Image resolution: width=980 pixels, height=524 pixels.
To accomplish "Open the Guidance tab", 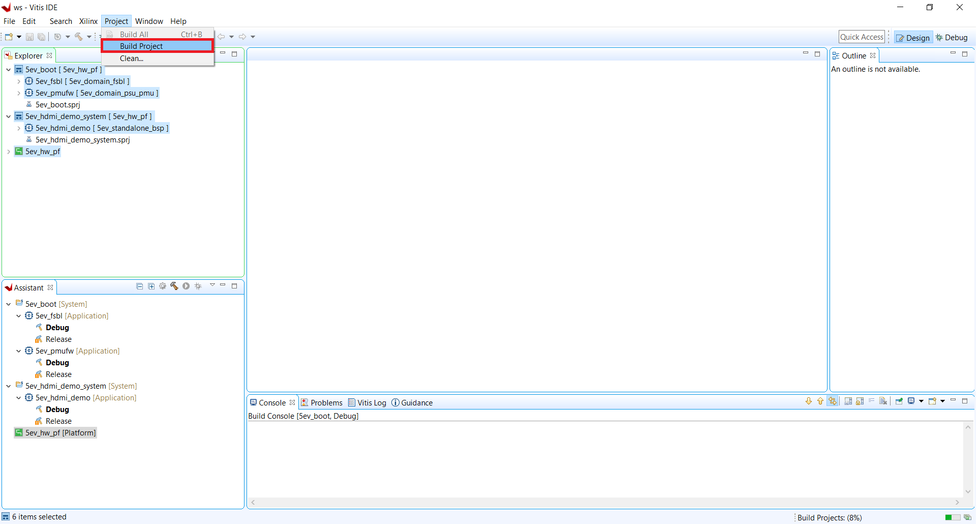I will [x=412, y=402].
